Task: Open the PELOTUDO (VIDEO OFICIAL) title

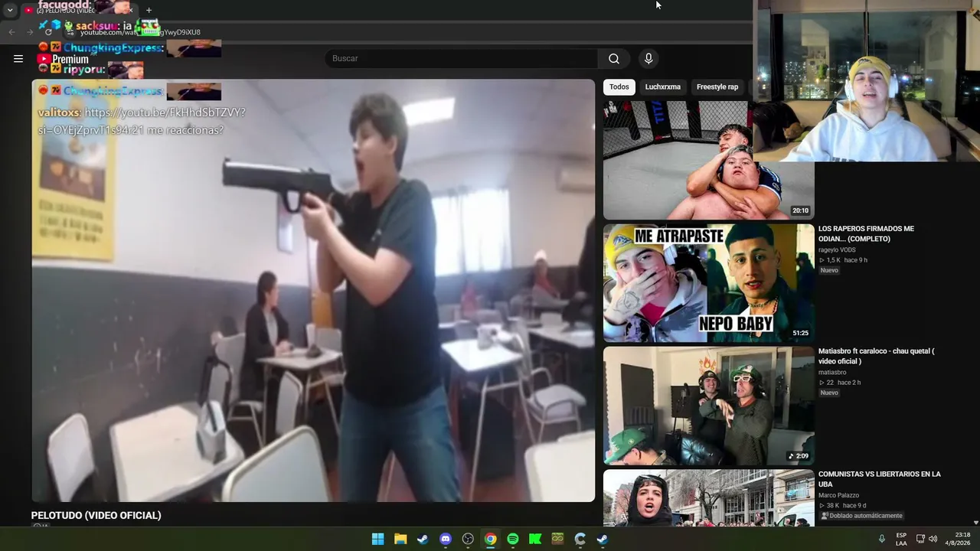Action: click(96, 516)
